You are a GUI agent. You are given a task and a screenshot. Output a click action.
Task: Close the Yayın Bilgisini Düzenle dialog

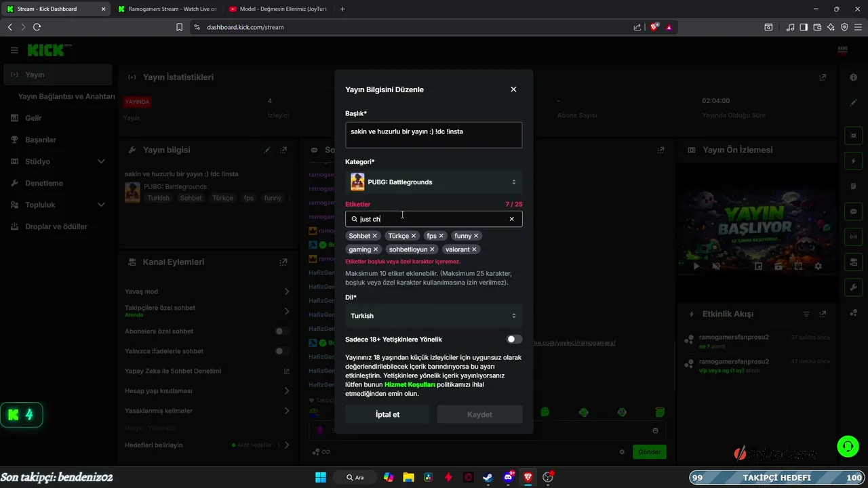pos(513,89)
